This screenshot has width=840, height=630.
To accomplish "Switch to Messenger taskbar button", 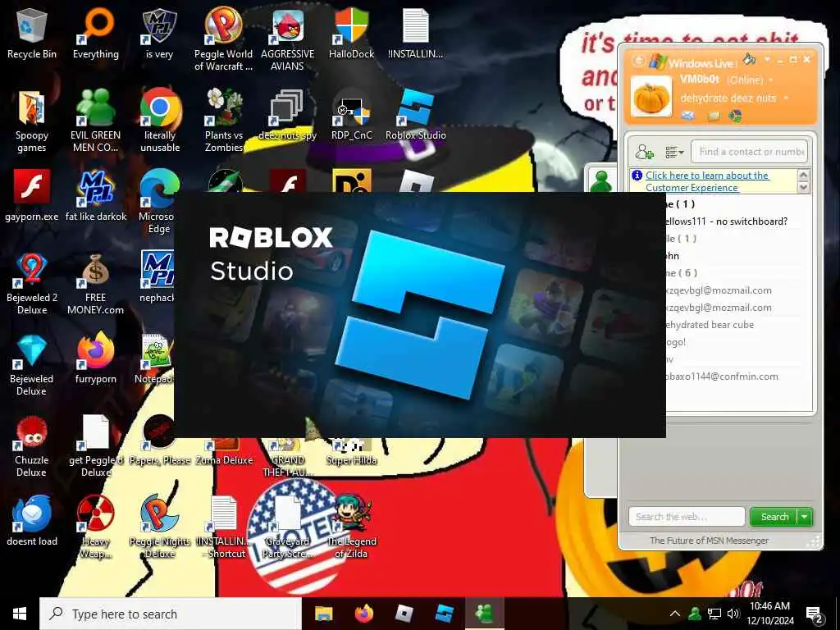I will tap(484, 614).
